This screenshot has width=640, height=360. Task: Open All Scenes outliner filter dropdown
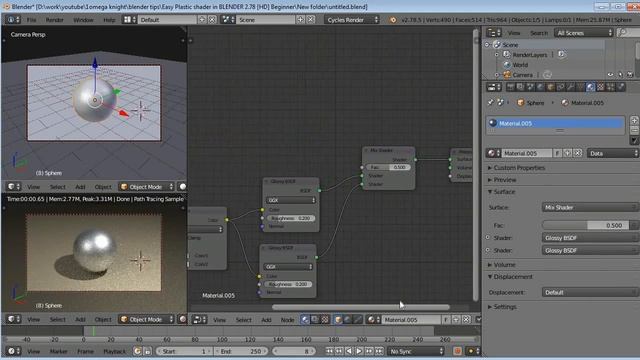[584, 33]
